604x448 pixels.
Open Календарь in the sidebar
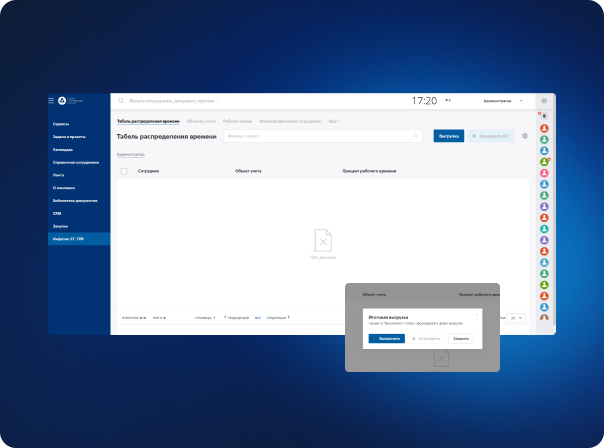(63, 149)
